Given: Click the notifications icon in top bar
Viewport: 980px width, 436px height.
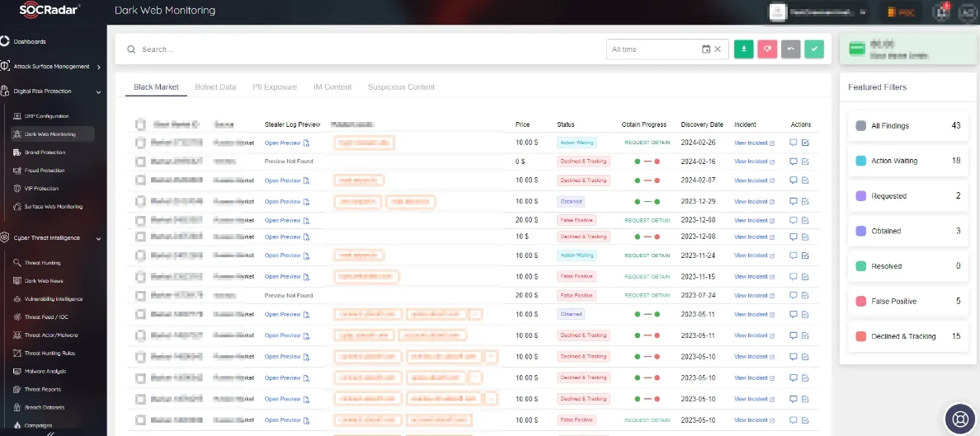Looking at the screenshot, I should (941, 12).
